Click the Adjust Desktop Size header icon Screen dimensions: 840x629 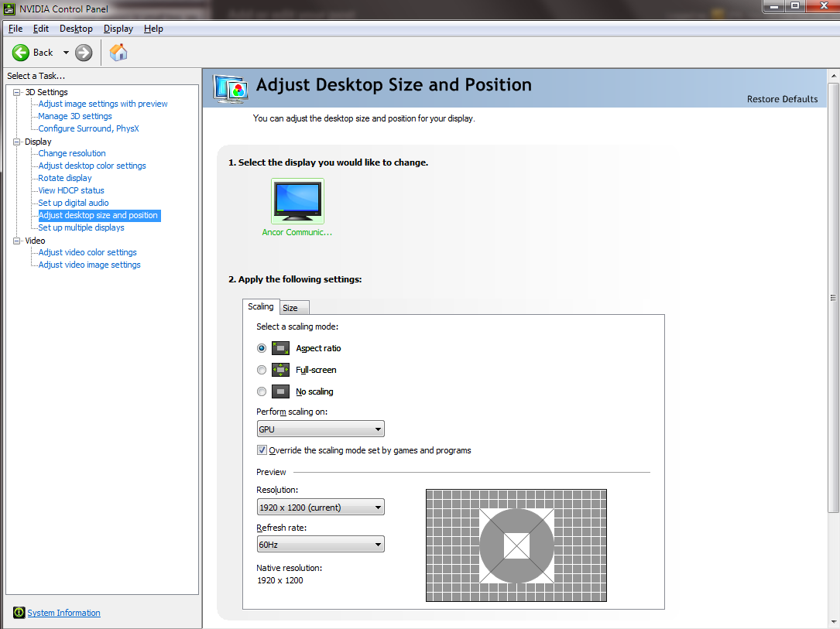(231, 88)
